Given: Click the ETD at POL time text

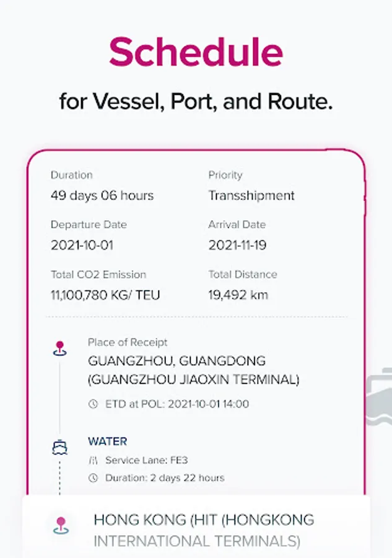Looking at the screenshot, I should tap(177, 404).
